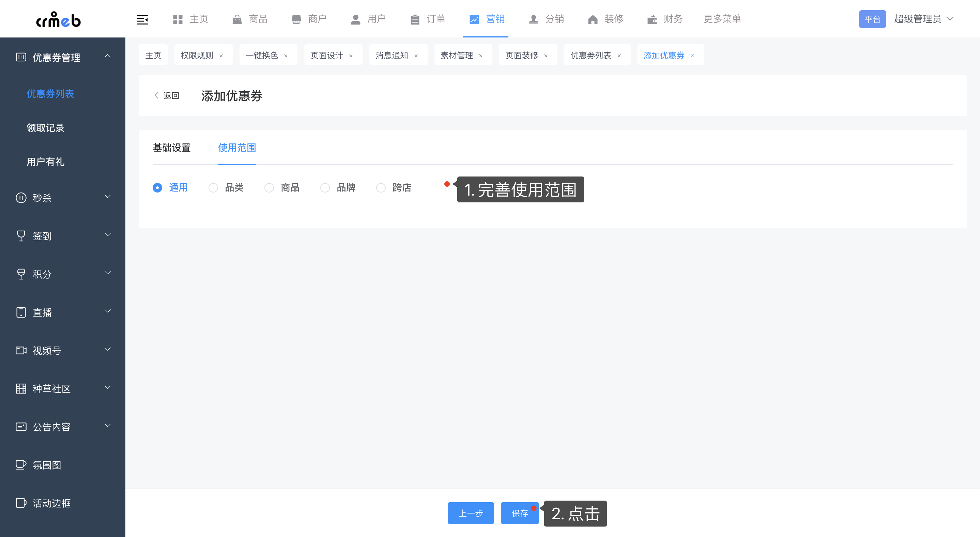The height and width of the screenshot is (537, 980).
Task: Close the 页面装修 tab
Action: pyautogui.click(x=546, y=56)
